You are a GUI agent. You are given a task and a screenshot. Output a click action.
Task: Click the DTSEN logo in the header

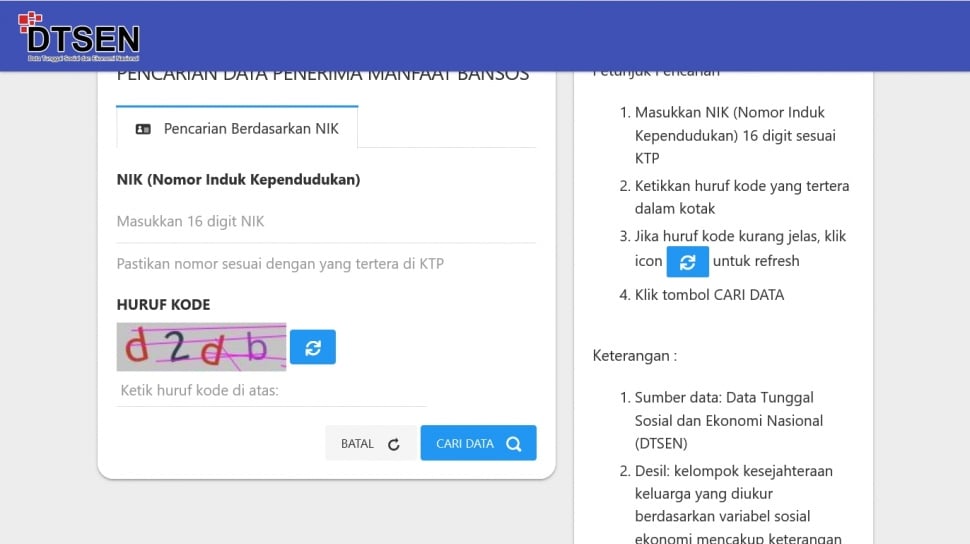coord(79,38)
